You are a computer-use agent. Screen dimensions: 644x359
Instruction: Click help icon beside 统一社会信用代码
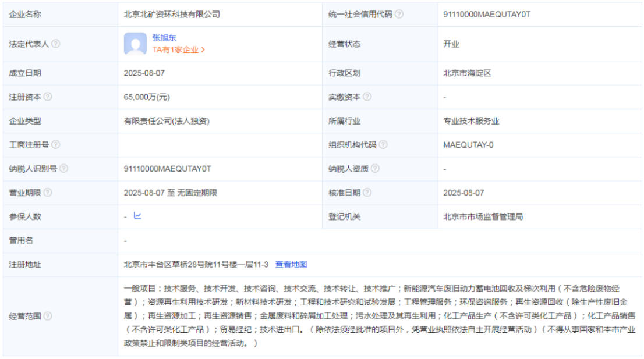pos(399,14)
